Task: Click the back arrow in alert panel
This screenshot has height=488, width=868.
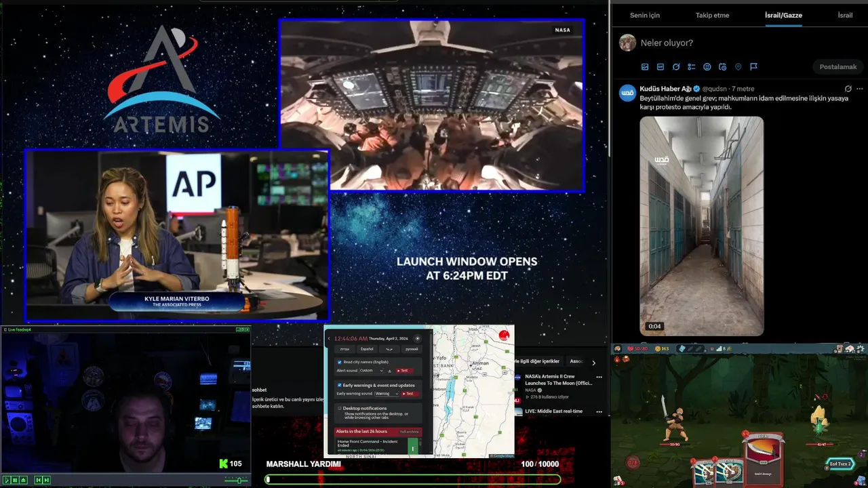Action: point(329,338)
